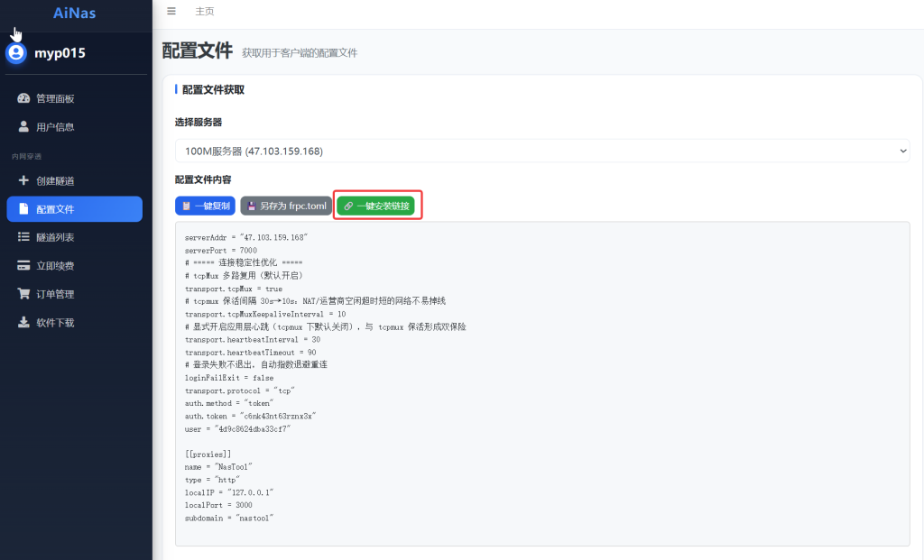Click the loginFailExit = false line
The width and height of the screenshot is (924, 560).
point(229,378)
